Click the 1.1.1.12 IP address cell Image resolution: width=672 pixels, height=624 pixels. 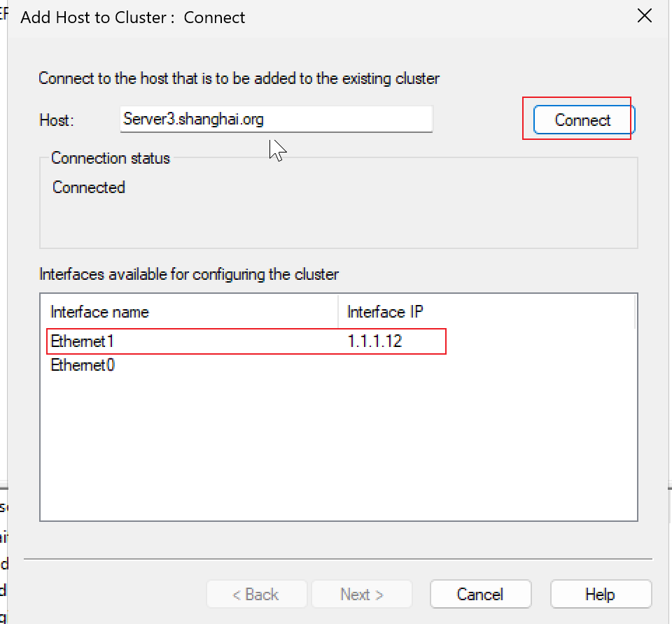374,341
